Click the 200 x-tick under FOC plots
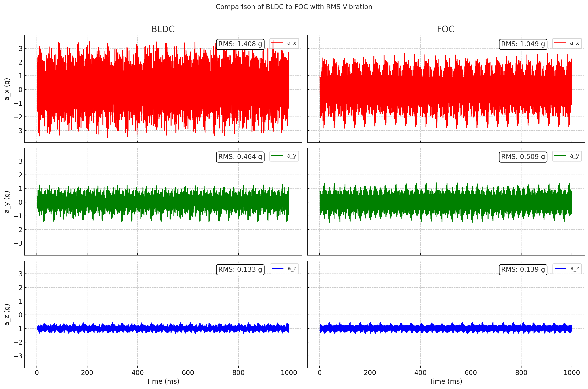 370,373
